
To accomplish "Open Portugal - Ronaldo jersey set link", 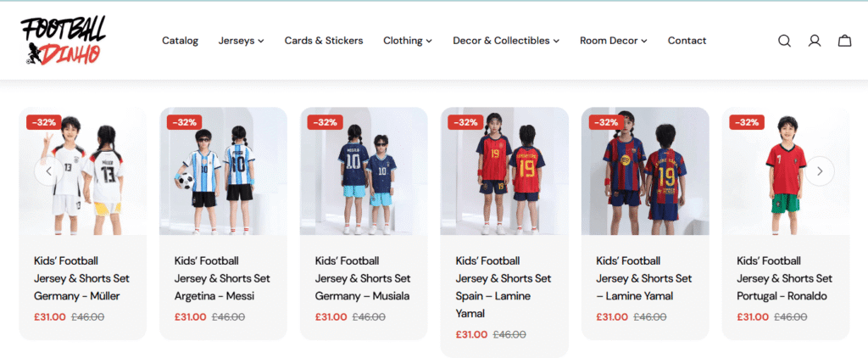I will coord(784,278).
